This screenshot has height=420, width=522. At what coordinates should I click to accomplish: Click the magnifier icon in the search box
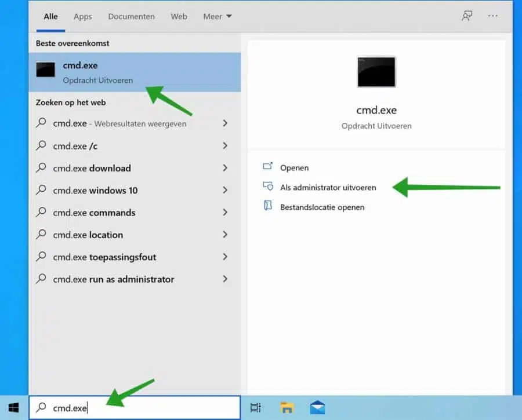[41, 407]
